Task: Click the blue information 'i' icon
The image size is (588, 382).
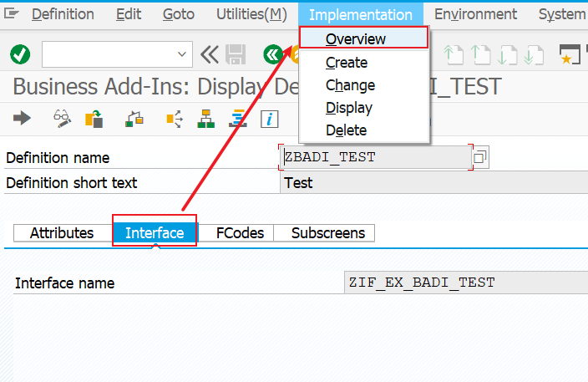Action: pyautogui.click(x=269, y=120)
